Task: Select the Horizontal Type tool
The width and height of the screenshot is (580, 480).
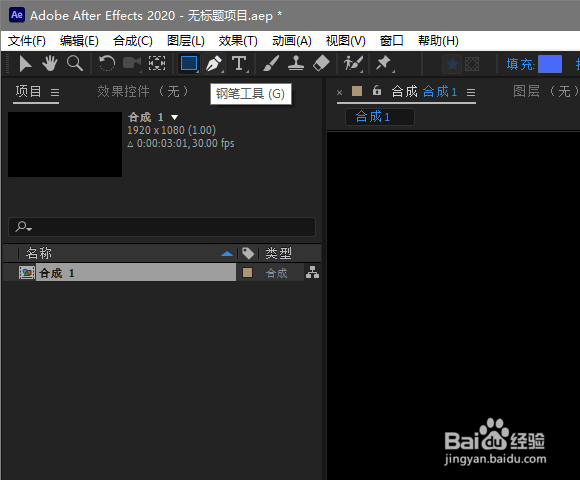Action: pos(239,64)
